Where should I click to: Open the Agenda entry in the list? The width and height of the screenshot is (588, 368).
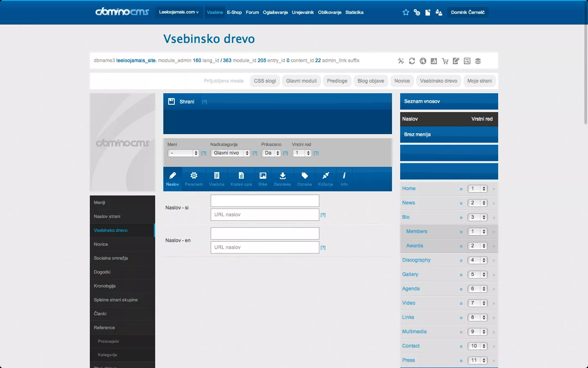pos(411,289)
